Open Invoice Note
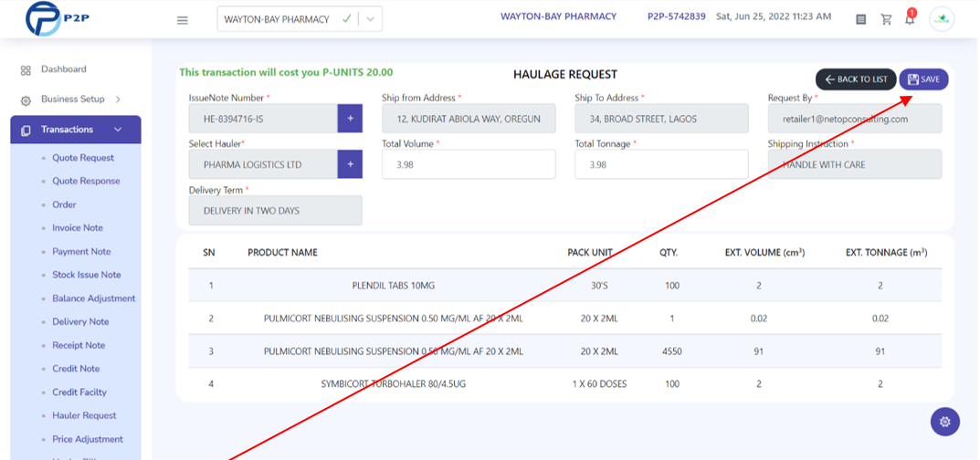This screenshot has height=460, width=980. point(78,228)
